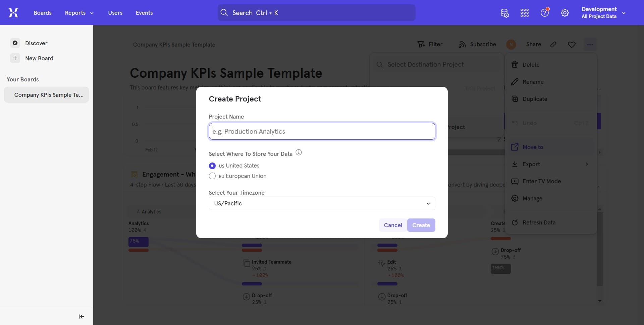Screen dimensions: 644x325
Task: Copy board link using link icon
Action: coord(553,44)
